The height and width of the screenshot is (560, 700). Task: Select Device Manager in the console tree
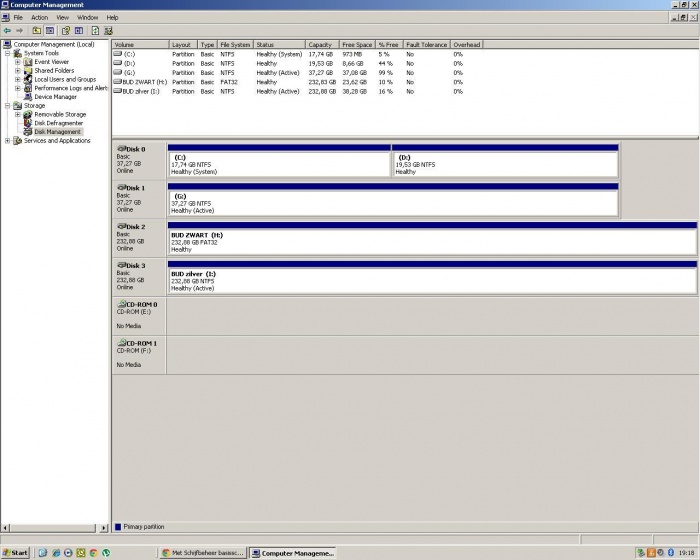tap(55, 97)
